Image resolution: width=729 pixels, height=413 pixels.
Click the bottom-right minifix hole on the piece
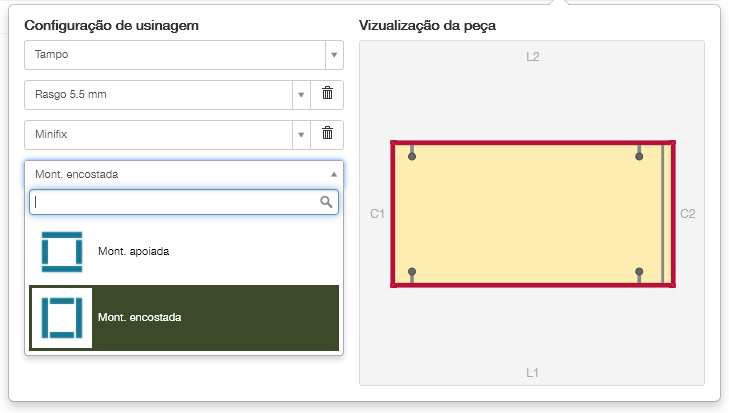pos(639,272)
